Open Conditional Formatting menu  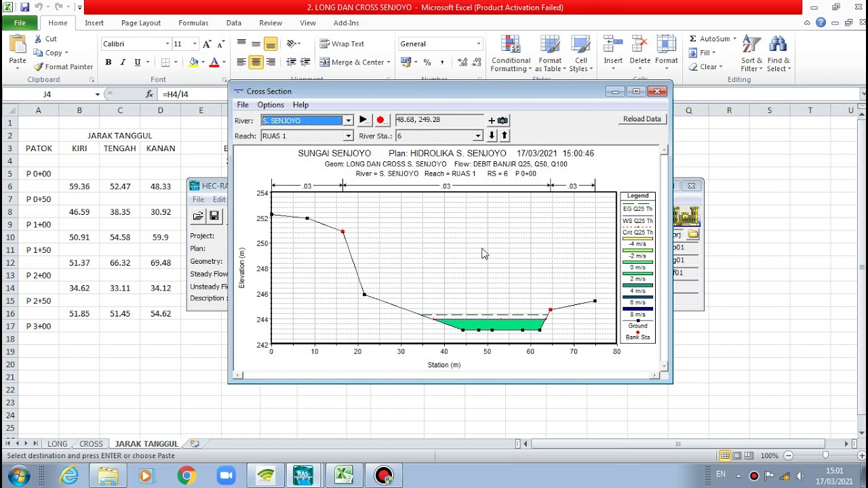coord(511,54)
